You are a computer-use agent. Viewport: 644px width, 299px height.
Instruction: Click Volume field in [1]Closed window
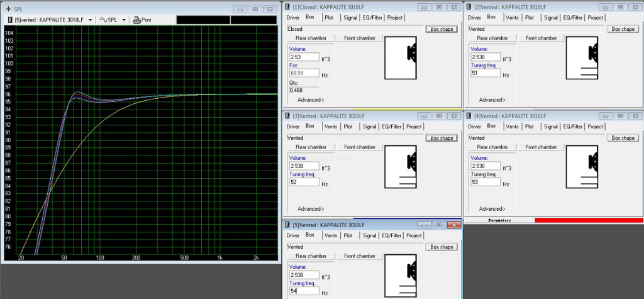point(304,57)
